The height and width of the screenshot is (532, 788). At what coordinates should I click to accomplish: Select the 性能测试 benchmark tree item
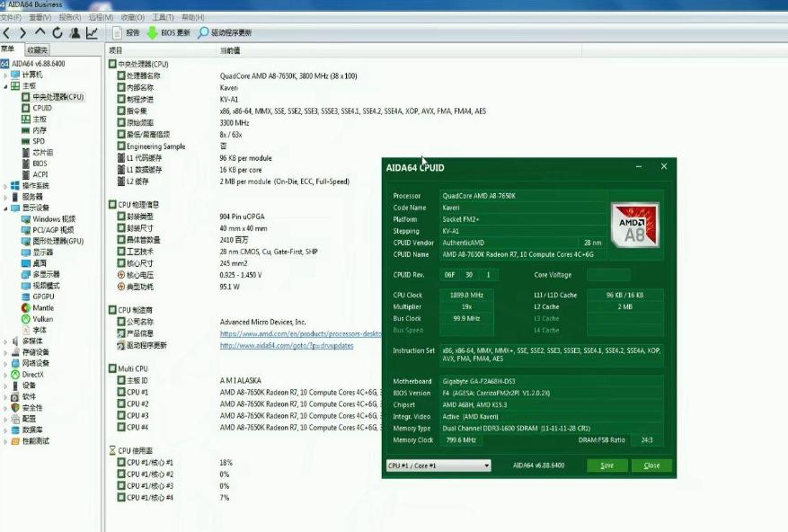point(31,441)
